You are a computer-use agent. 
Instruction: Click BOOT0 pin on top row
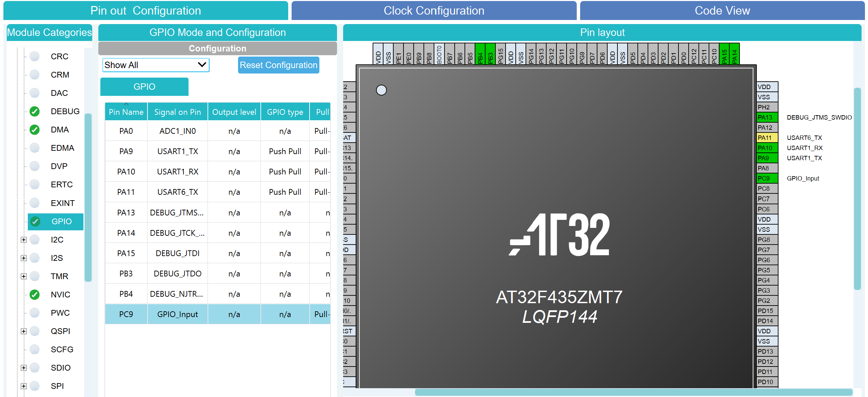pyautogui.click(x=439, y=54)
